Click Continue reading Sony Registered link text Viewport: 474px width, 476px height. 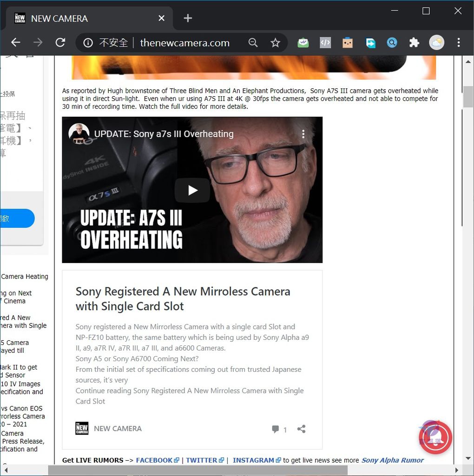pyautogui.click(x=189, y=396)
